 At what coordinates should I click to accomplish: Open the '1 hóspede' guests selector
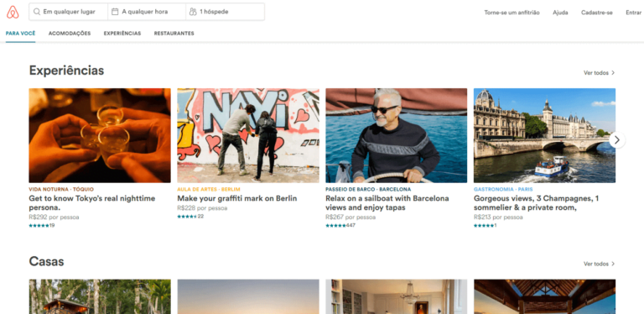point(225,12)
